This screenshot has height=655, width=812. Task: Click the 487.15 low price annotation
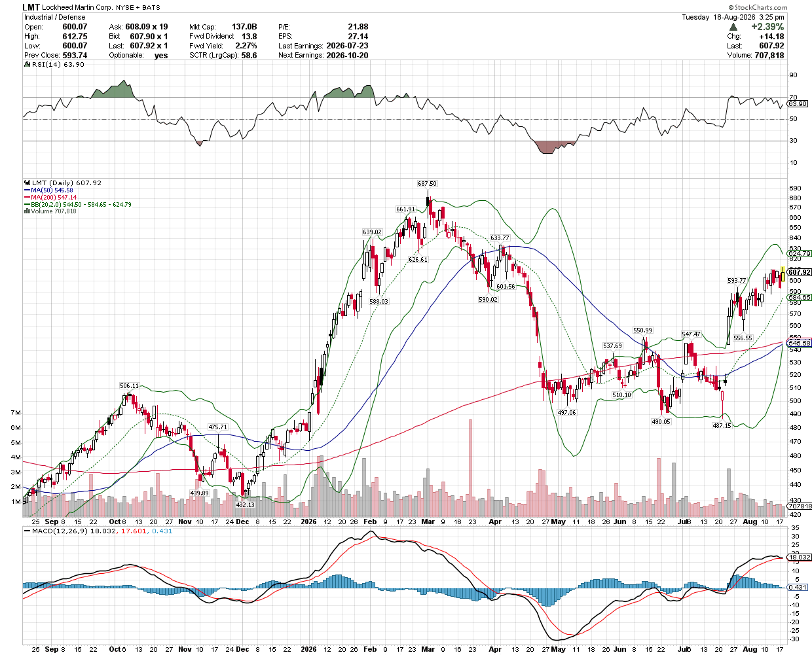(x=722, y=426)
